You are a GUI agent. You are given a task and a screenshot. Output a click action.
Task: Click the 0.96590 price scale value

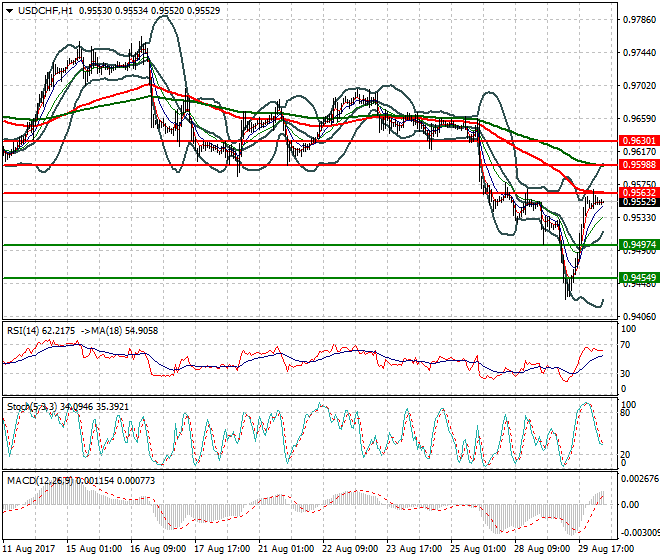(639, 119)
